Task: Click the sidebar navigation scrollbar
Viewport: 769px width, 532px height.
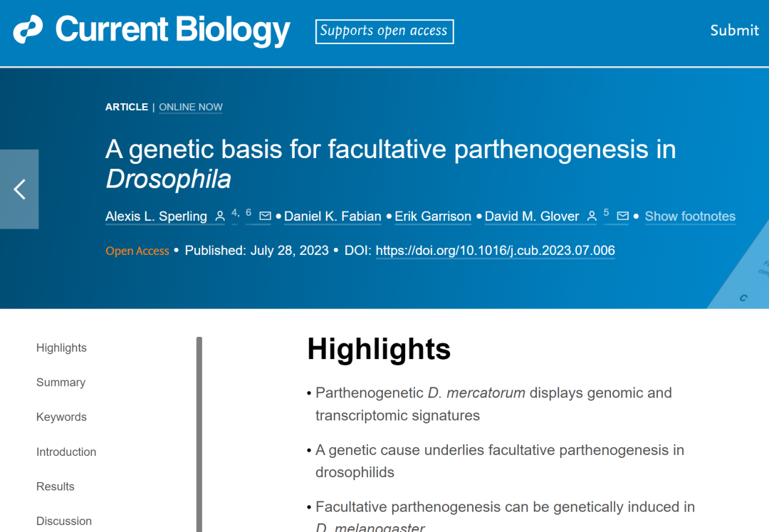Action: tap(199, 434)
